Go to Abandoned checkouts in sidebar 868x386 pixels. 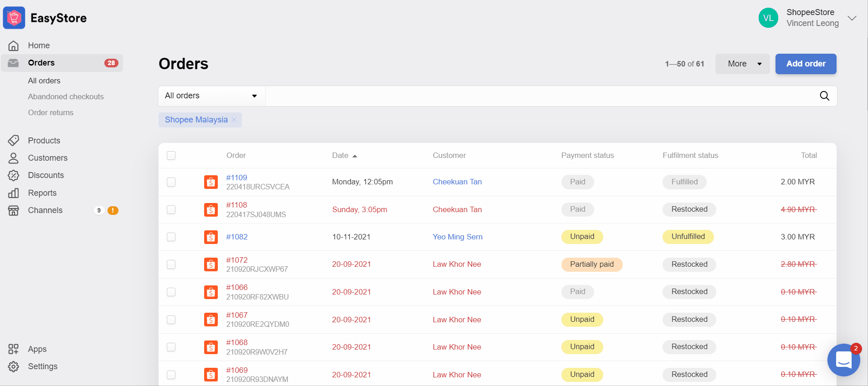(66, 96)
